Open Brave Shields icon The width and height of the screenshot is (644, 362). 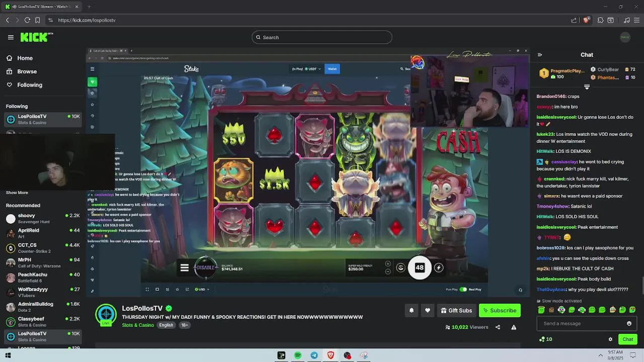(586, 20)
